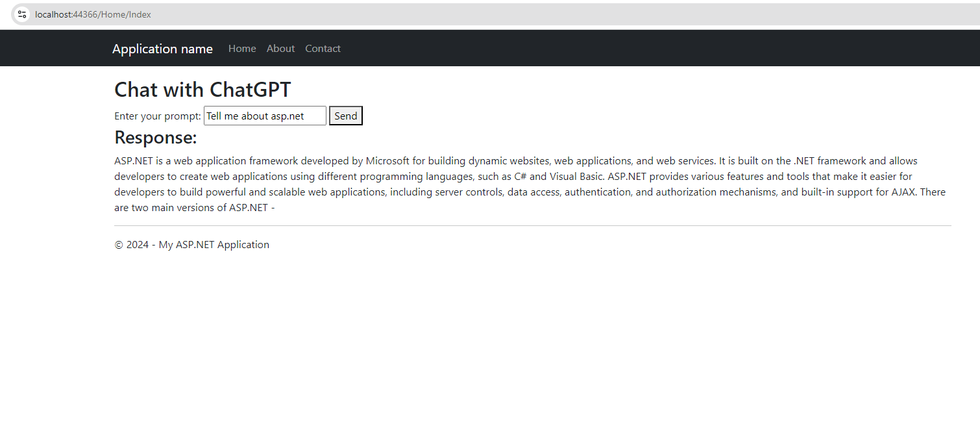980x441 pixels.
Task: Open the Contact page from navbar
Action: 323,49
